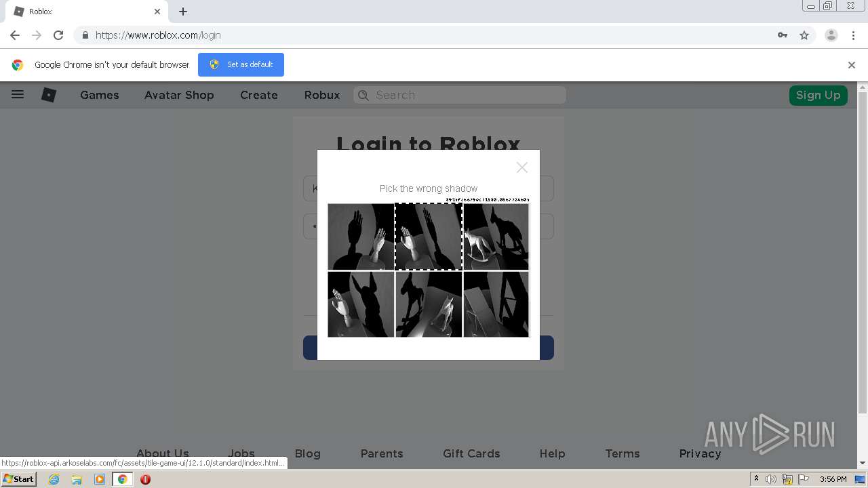Close the captcha dialog with X

(x=521, y=167)
